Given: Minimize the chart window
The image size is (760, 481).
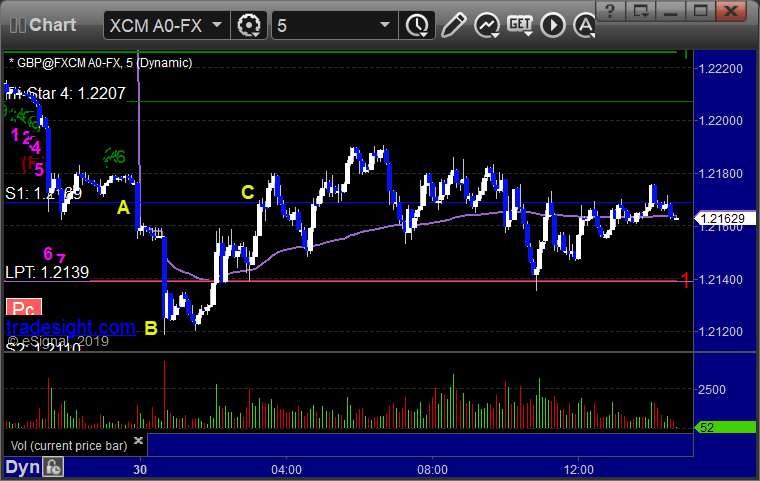Looking at the screenshot, I should (671, 11).
